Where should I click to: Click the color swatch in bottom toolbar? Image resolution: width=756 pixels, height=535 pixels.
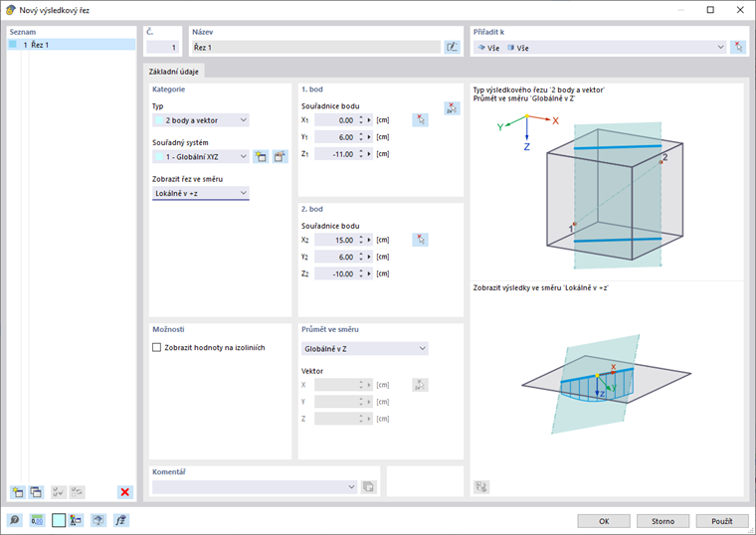coord(59,520)
